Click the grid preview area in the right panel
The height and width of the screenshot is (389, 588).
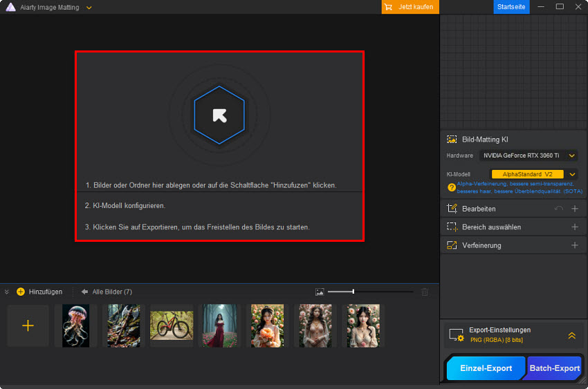513,72
